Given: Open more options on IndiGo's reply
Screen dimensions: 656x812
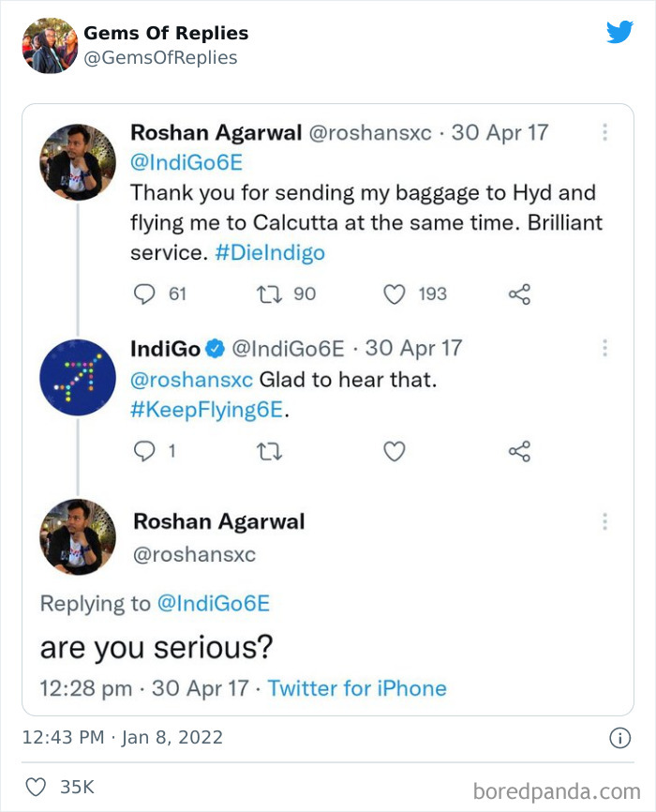Looking at the screenshot, I should point(605,348).
